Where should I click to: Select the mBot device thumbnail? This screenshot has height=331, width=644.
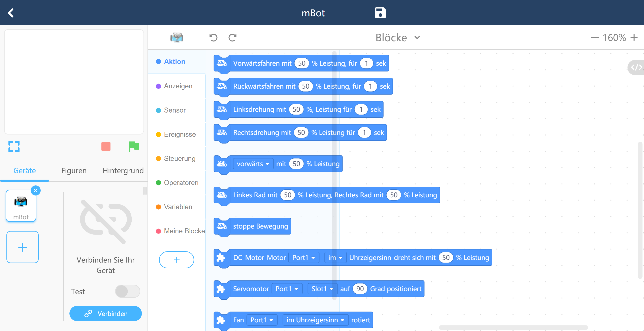(21, 206)
